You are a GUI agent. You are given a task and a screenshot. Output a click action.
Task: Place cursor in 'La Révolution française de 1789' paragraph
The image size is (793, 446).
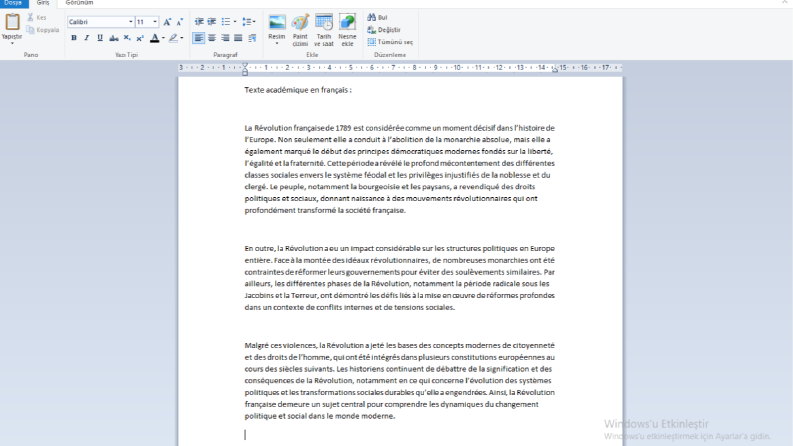tap(400, 169)
